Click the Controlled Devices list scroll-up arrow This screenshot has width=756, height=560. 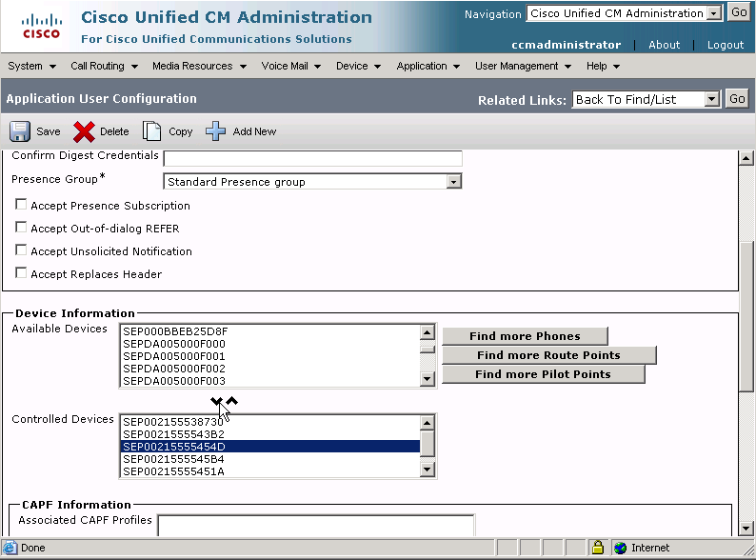[x=427, y=423]
